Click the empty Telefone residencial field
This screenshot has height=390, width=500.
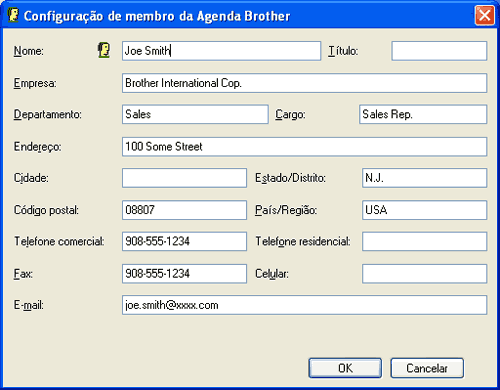click(x=424, y=241)
